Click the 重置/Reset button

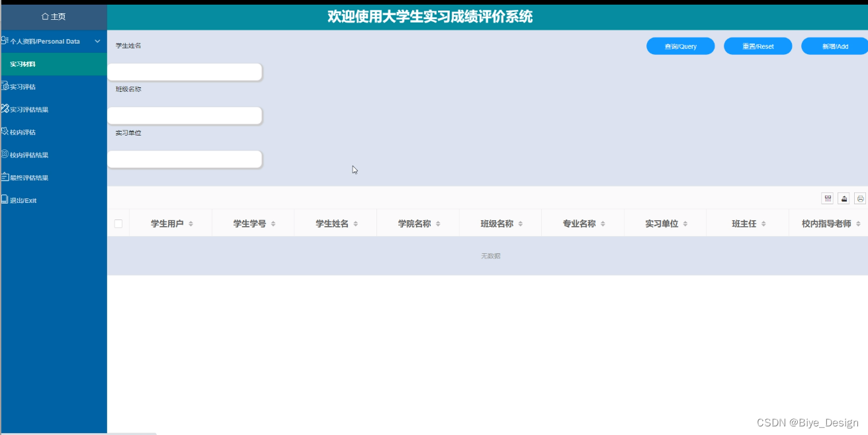coord(758,46)
